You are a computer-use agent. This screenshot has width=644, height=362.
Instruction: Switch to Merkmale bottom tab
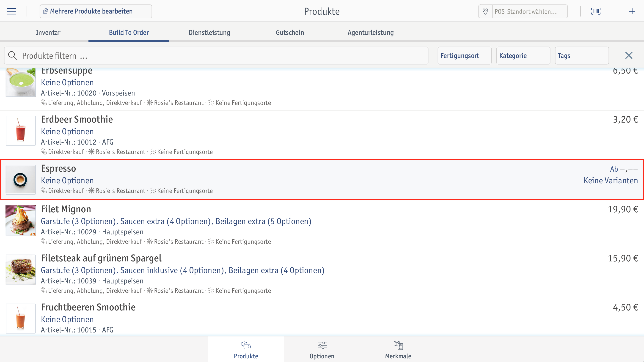(398, 349)
